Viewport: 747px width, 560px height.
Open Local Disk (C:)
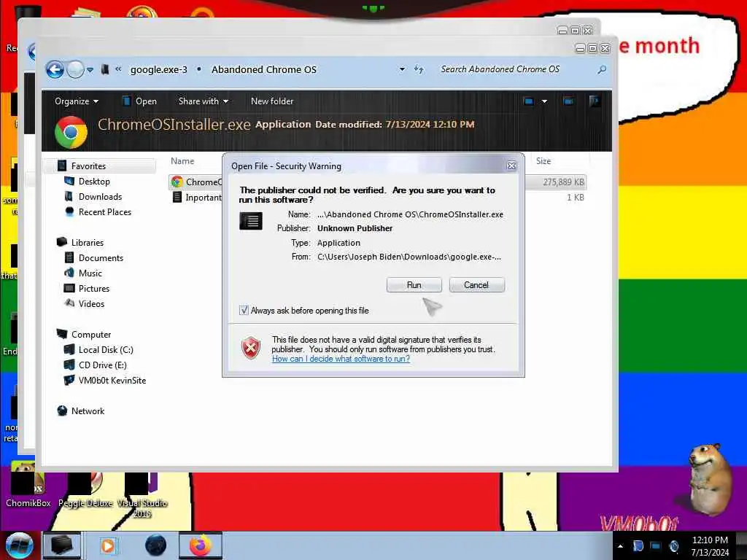coord(106,349)
